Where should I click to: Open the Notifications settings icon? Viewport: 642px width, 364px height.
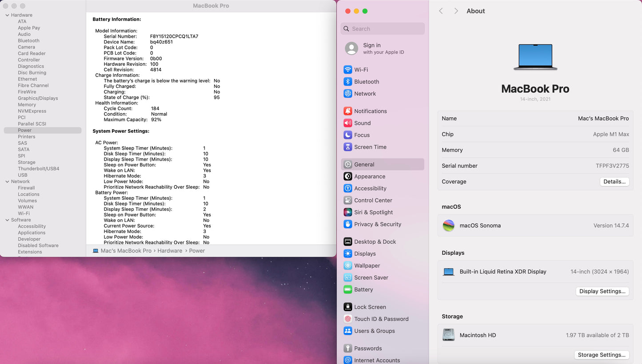coord(348,111)
